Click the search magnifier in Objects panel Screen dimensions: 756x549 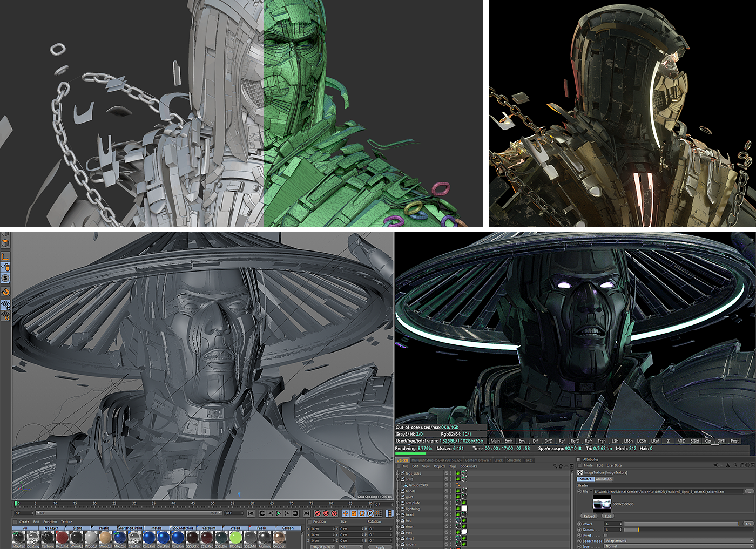(x=555, y=466)
